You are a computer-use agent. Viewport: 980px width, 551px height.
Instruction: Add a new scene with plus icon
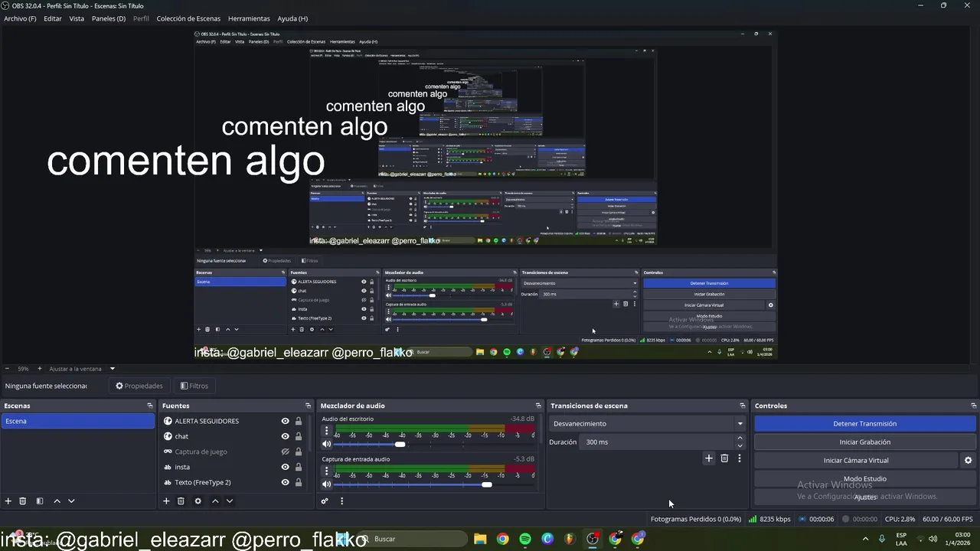(8, 501)
